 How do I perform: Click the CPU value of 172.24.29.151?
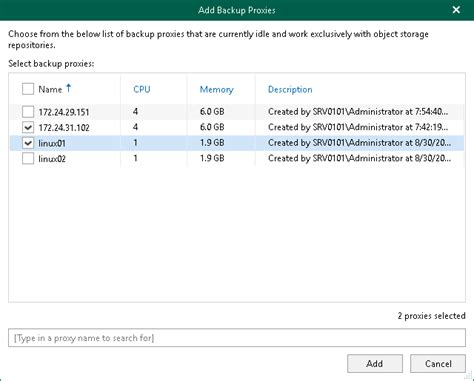(135, 112)
